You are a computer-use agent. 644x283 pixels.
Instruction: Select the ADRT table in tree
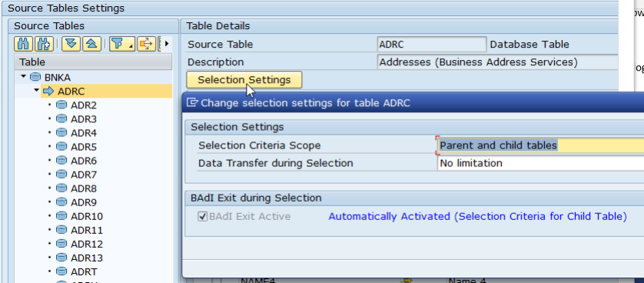pos(84,272)
